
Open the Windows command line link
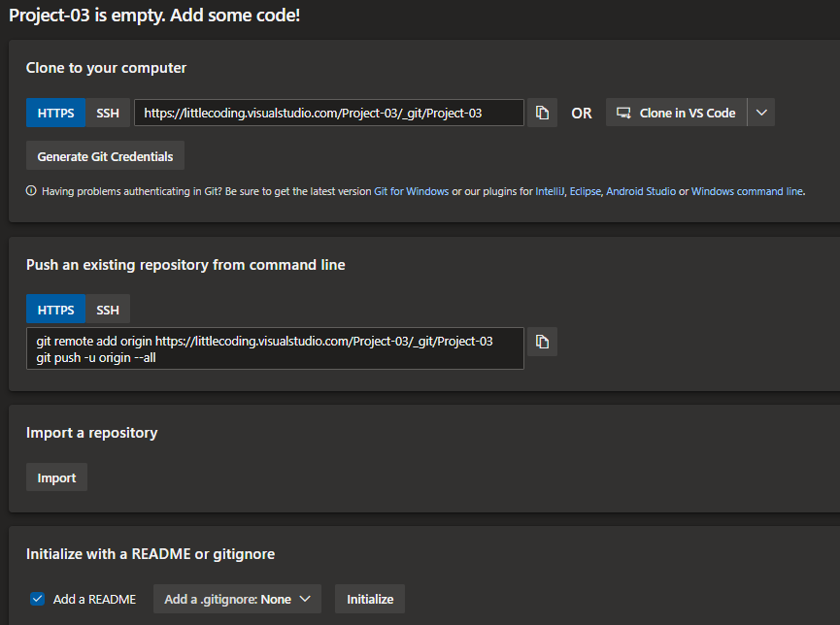pos(747,191)
